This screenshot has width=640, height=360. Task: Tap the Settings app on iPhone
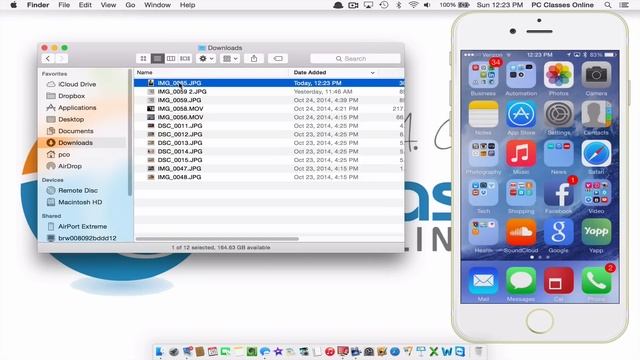tap(558, 114)
